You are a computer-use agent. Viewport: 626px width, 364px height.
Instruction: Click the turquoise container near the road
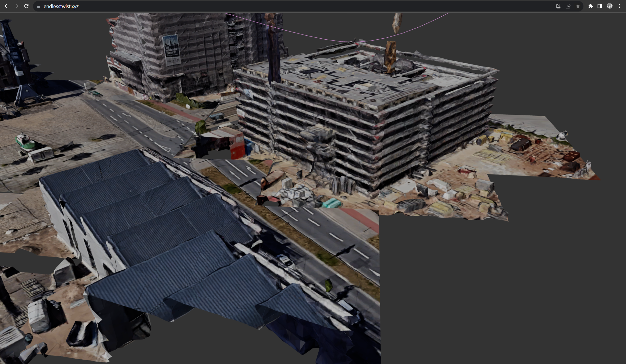point(332,204)
